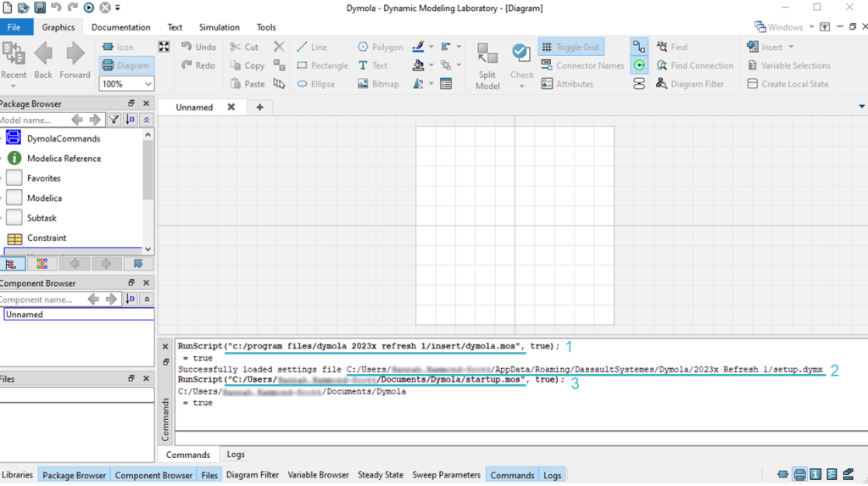Go Forward with the large right arrow

pos(75,53)
